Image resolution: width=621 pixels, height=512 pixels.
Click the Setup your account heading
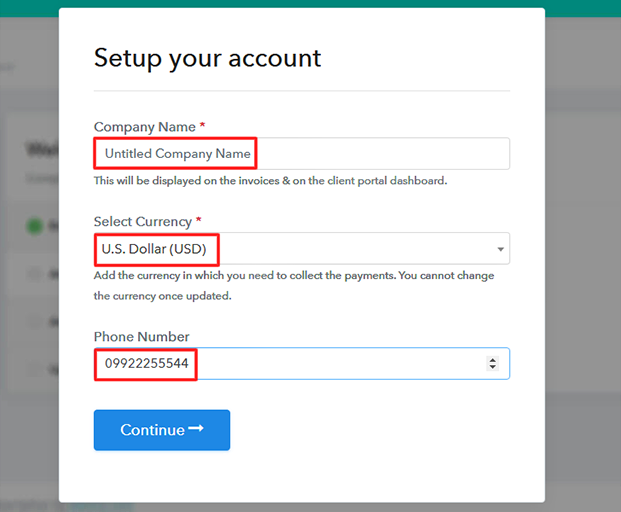tap(207, 58)
